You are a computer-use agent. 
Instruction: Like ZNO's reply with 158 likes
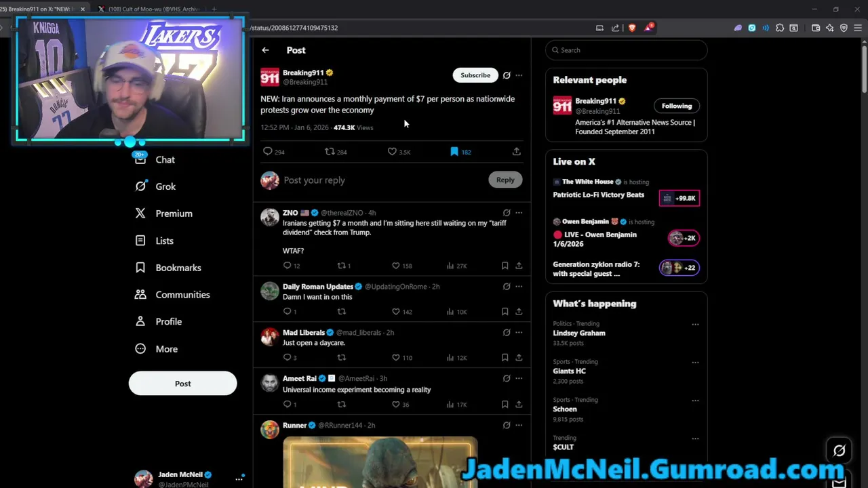pyautogui.click(x=396, y=266)
